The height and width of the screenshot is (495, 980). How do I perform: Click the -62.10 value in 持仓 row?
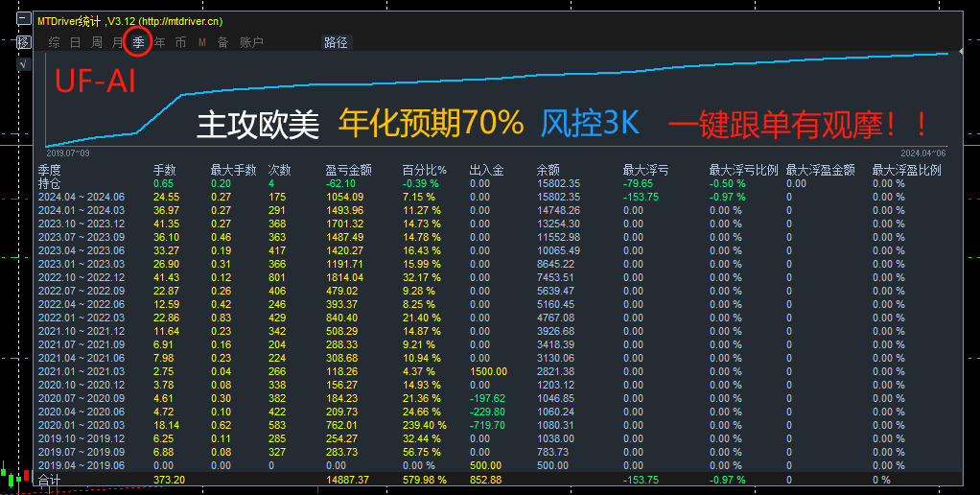(x=340, y=184)
